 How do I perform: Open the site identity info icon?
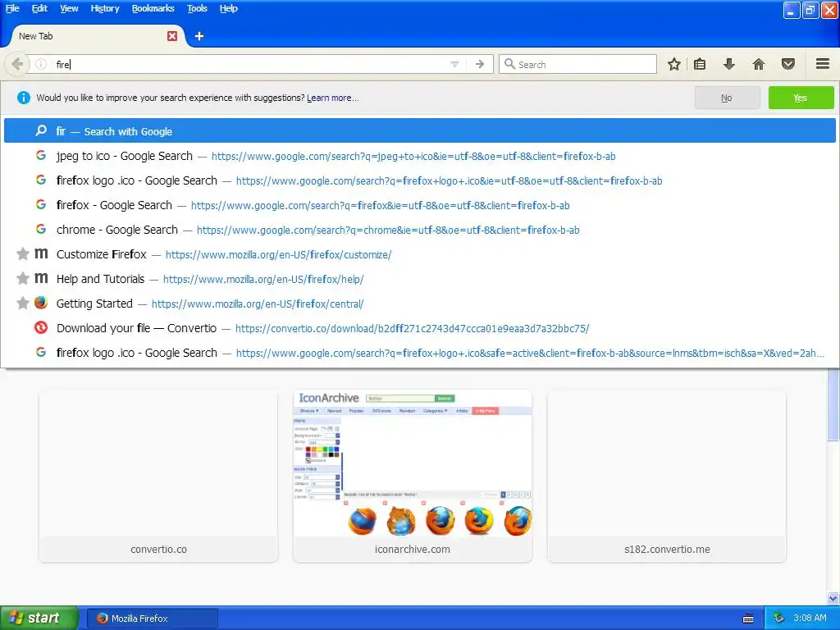[x=41, y=64]
